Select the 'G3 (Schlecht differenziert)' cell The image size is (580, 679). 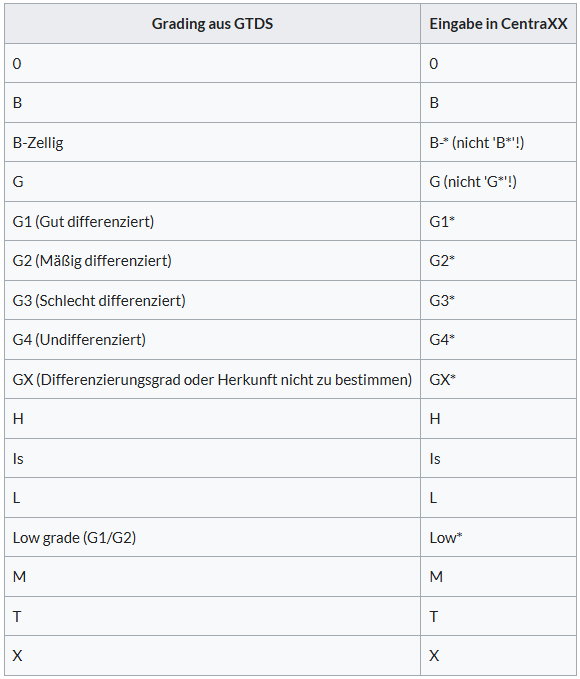coord(212,300)
